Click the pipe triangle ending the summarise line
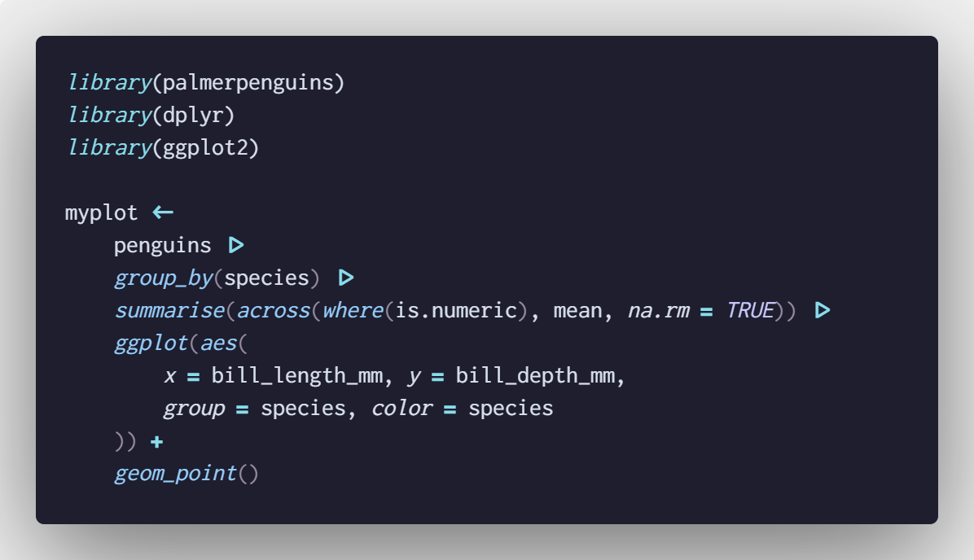This screenshot has width=974, height=560. coord(823,310)
